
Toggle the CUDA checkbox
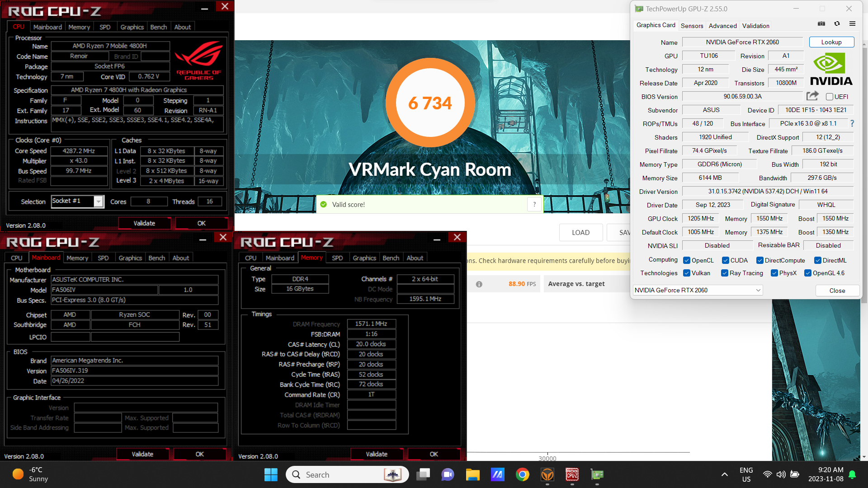[x=725, y=260]
